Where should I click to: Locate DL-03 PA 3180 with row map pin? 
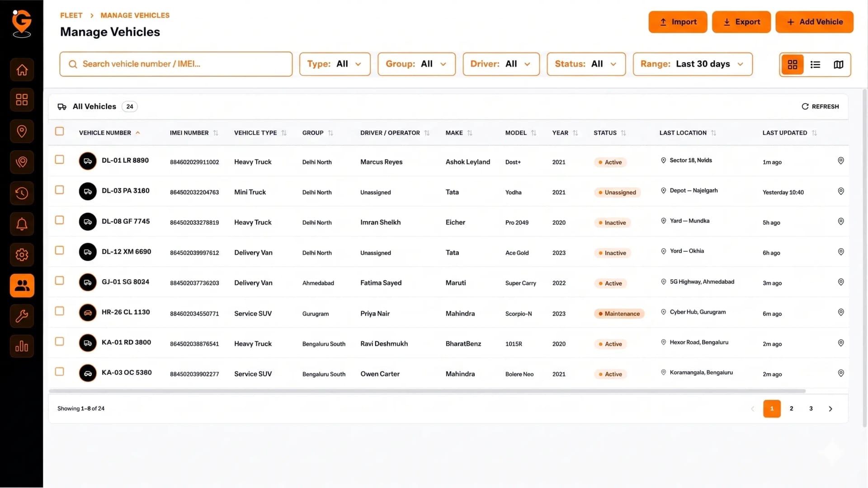(840, 191)
